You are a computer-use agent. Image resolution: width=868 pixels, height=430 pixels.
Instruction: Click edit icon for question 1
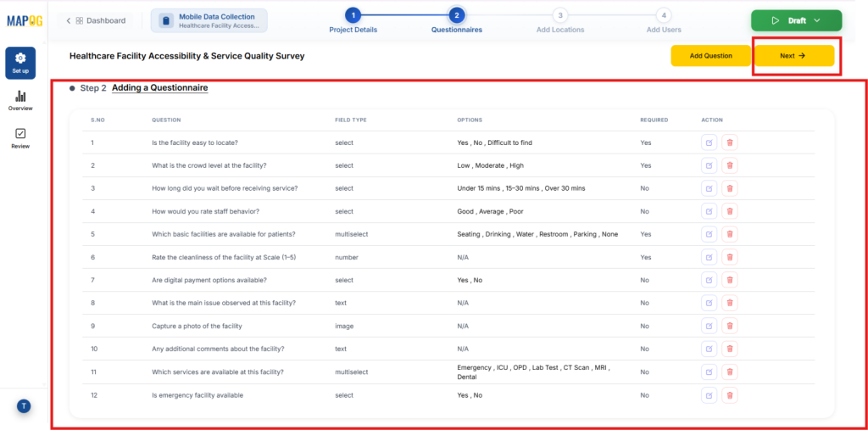pyautogui.click(x=709, y=142)
